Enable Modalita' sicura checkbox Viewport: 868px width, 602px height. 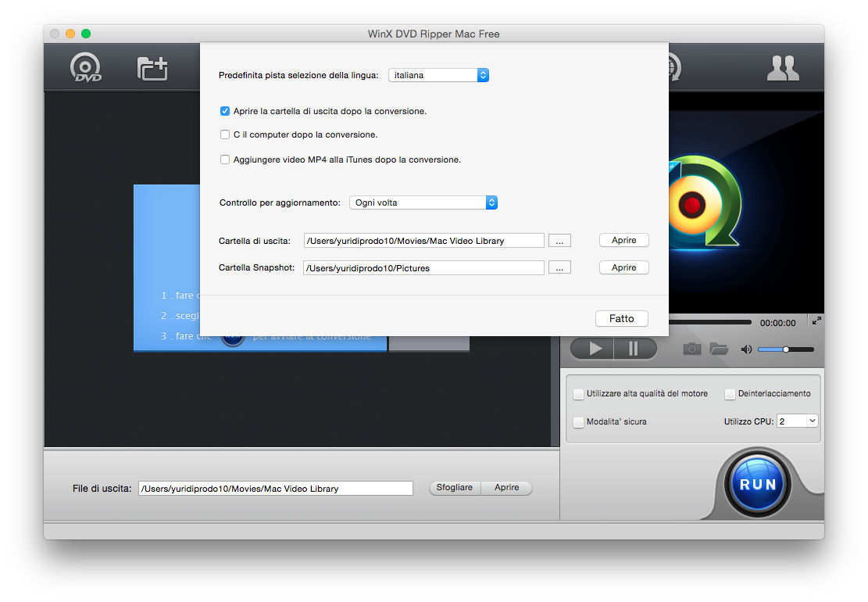(578, 422)
